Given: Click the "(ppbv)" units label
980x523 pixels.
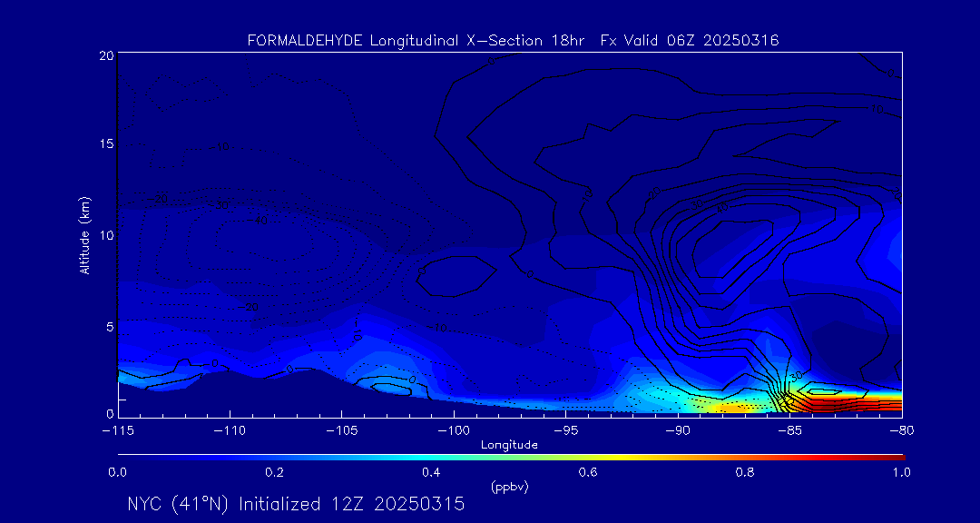Looking at the screenshot, I should click(510, 488).
